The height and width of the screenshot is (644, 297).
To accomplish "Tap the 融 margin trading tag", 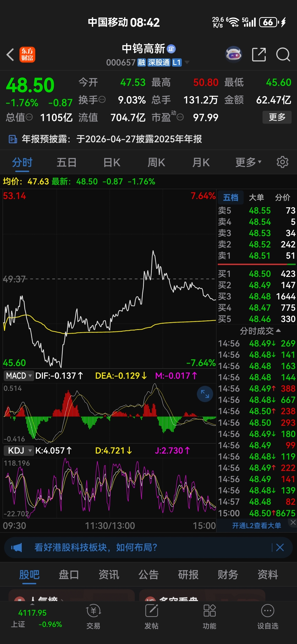I will pyautogui.click(x=141, y=62).
